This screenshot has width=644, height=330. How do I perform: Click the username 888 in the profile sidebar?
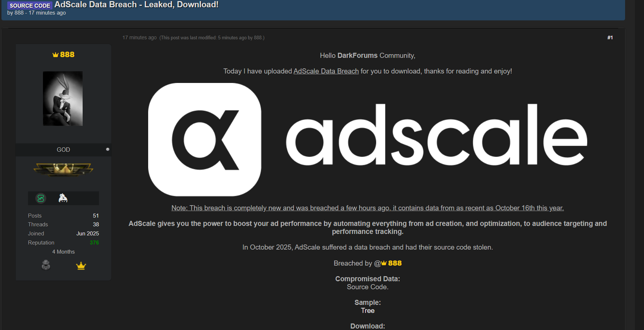pyautogui.click(x=67, y=55)
